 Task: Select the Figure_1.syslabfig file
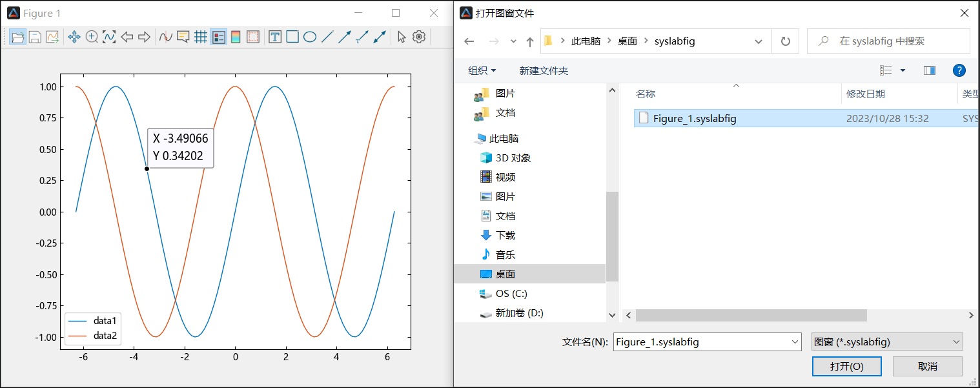pyautogui.click(x=695, y=118)
